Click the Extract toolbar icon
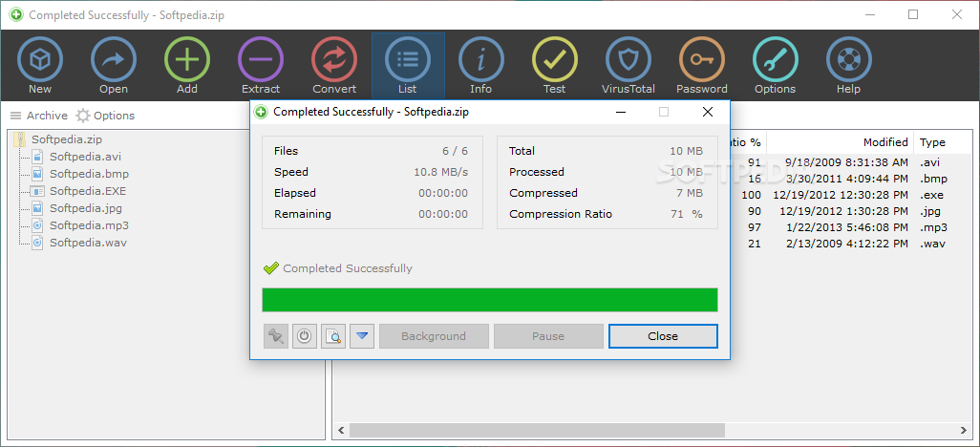Viewport: 980px width, 447px height. coord(261,60)
